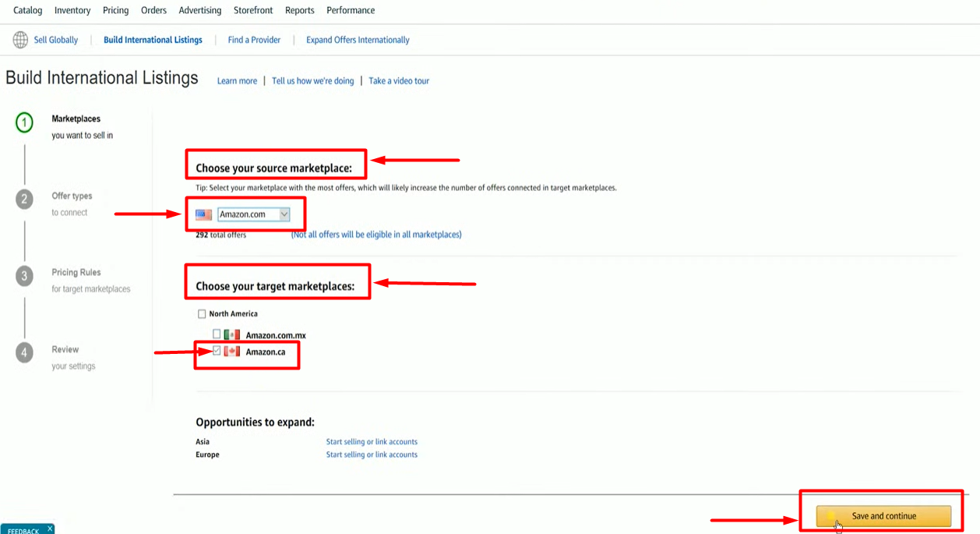This screenshot has width=980, height=534.
Task: Click step 2 Offer types circle
Action: click(x=24, y=200)
